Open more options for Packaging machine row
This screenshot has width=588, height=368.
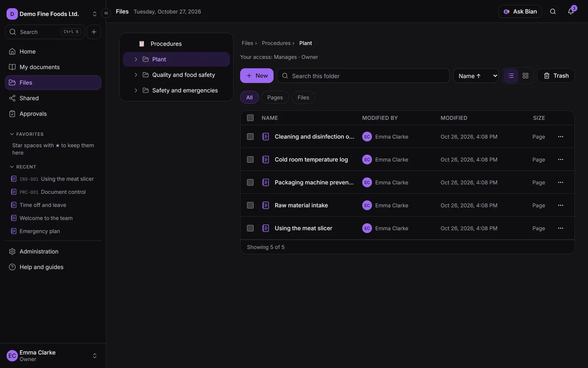pos(560,183)
